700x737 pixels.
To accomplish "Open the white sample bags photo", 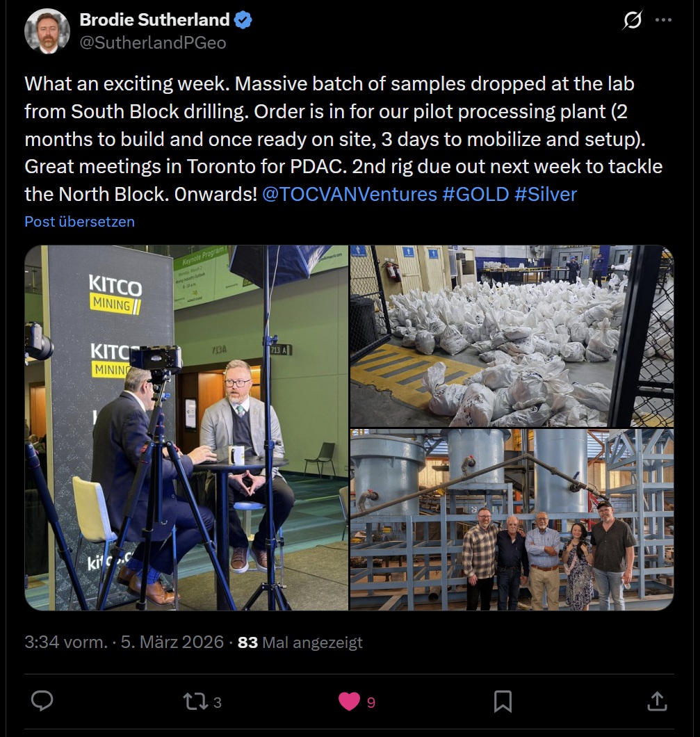I will 511,335.
